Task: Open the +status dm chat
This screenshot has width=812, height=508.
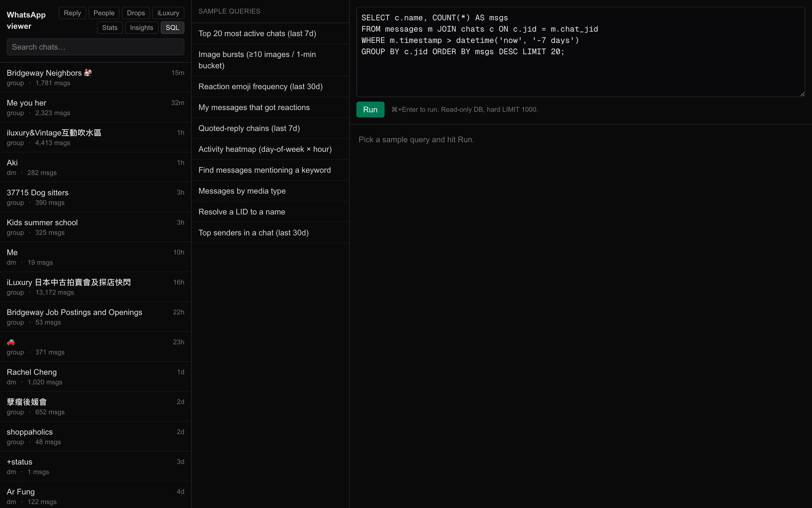Action: (95, 466)
